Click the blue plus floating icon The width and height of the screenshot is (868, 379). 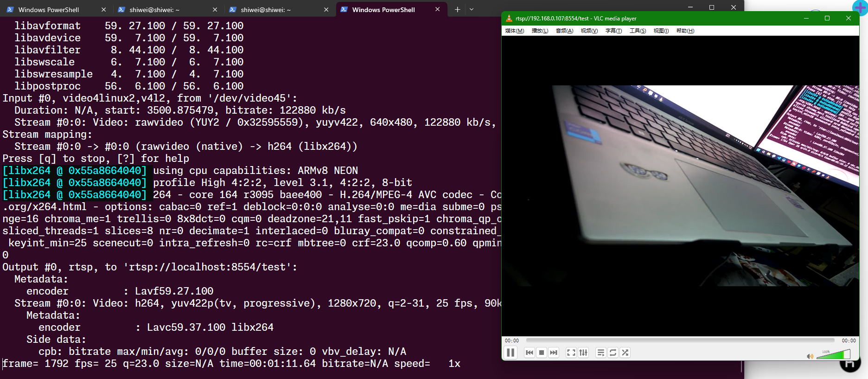click(x=860, y=8)
